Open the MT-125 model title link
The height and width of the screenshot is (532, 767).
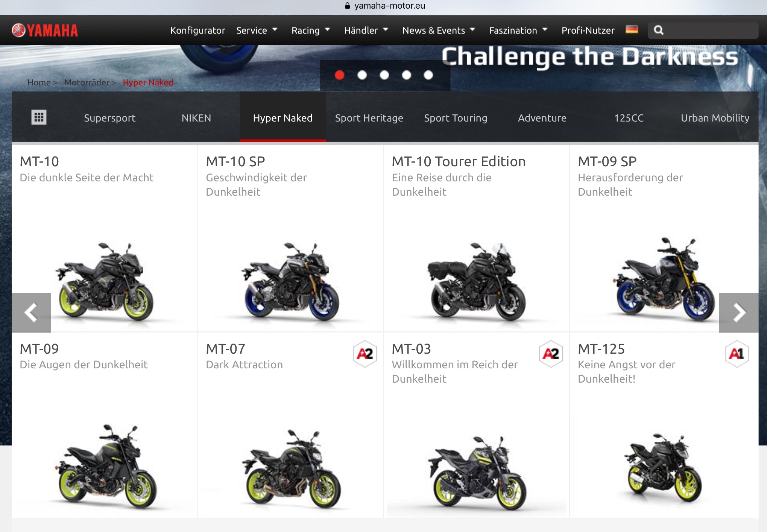(601, 349)
